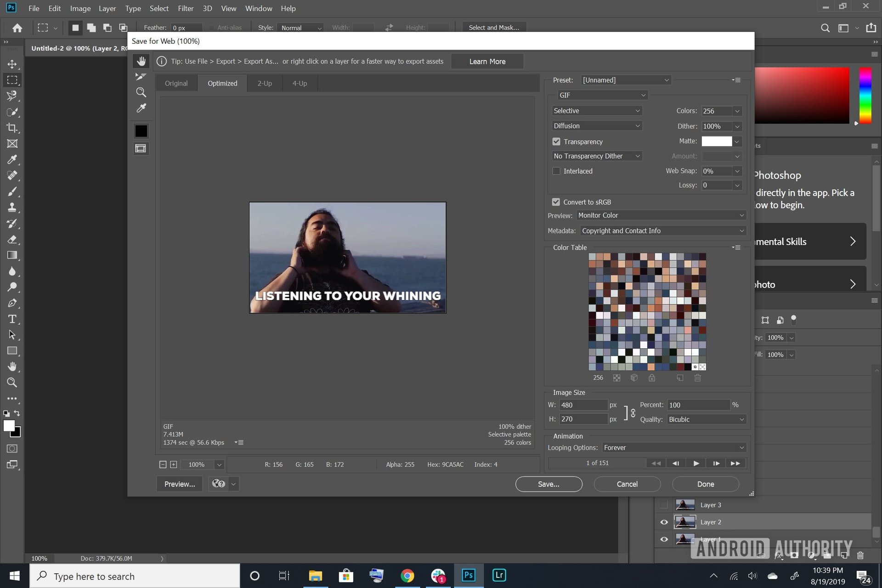Toggle Convert to sRGB checkbox
Viewport: 882px width, 588px height.
pos(556,202)
